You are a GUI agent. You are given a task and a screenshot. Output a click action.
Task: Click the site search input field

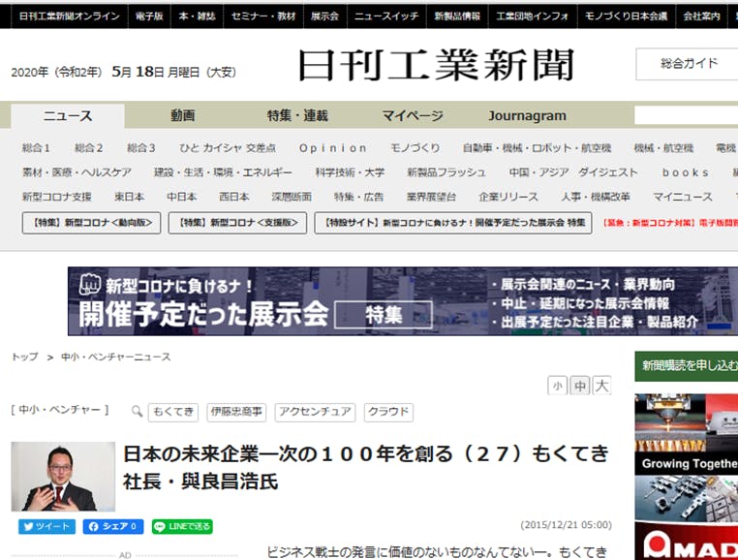point(686,116)
